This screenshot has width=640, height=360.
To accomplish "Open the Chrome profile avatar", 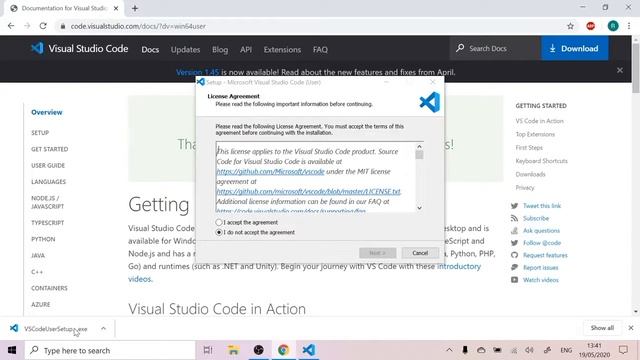I will coord(613,26).
